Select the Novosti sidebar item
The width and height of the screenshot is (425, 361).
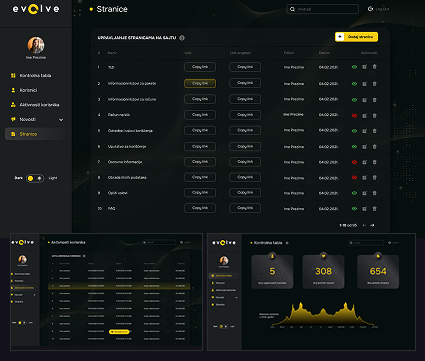[x=24, y=119]
